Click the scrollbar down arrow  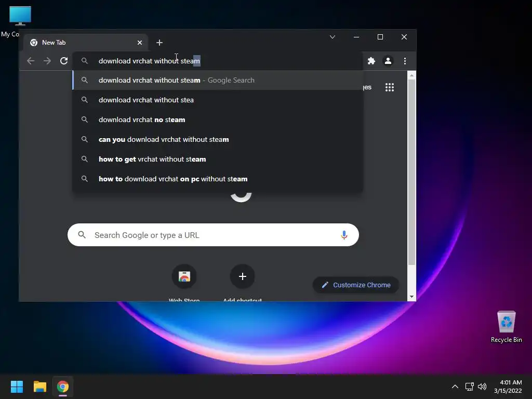411,297
